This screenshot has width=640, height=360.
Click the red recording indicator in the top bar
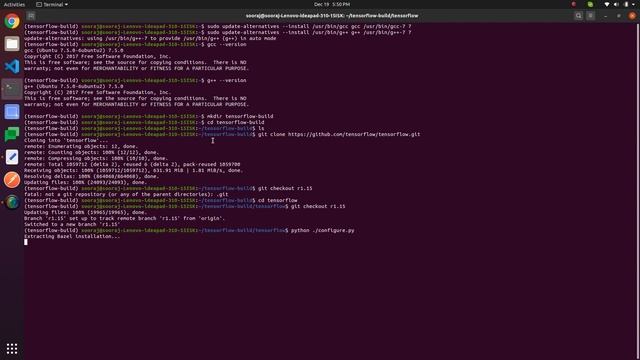(573, 4)
